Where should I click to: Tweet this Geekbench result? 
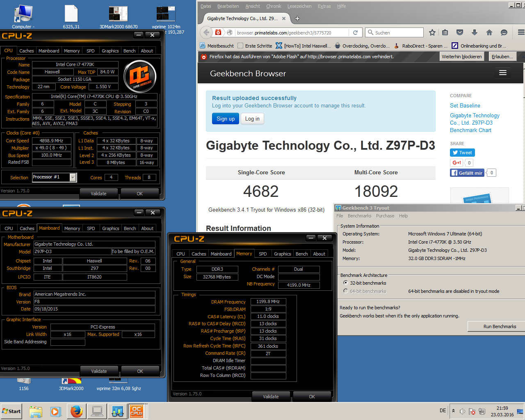coord(462,153)
